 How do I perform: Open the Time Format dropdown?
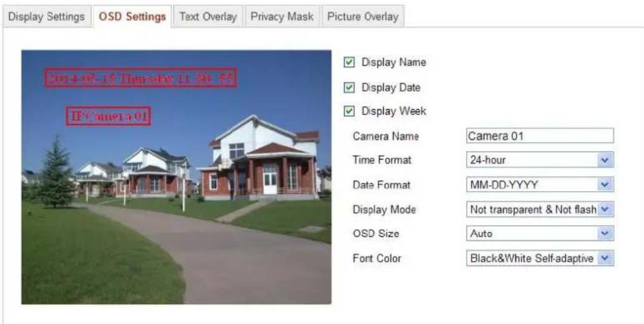point(540,160)
